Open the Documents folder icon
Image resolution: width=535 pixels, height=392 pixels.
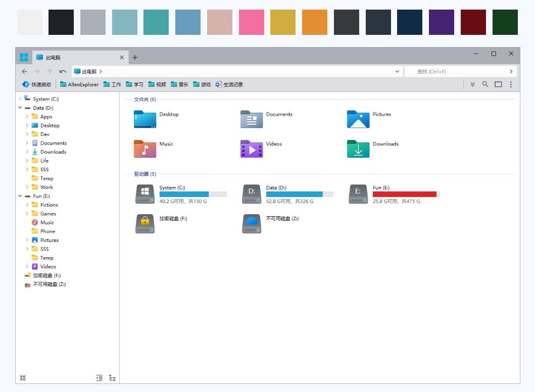pyautogui.click(x=252, y=119)
